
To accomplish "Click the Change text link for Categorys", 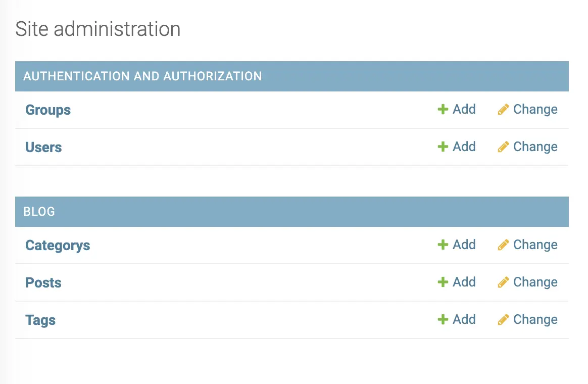I will pyautogui.click(x=535, y=245).
